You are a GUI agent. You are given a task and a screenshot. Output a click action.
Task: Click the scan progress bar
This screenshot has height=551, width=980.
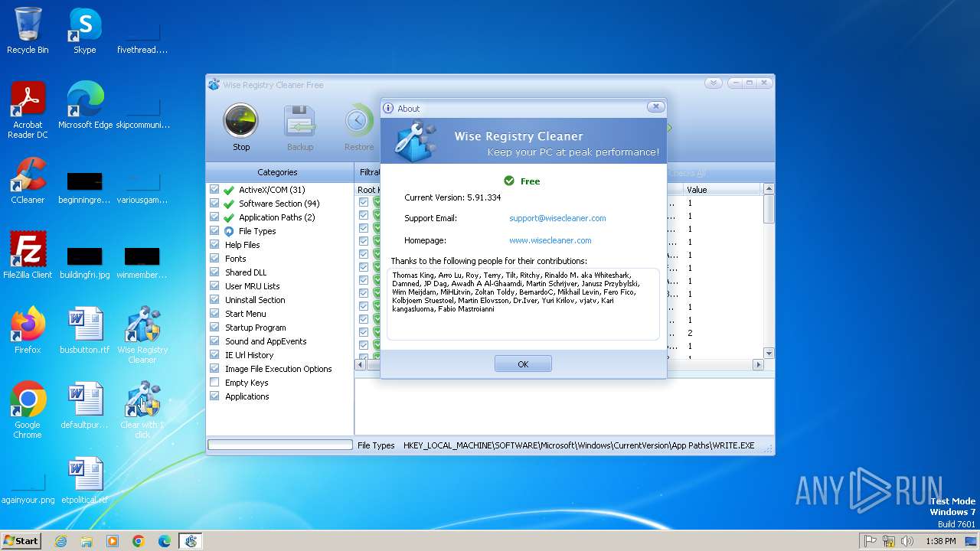pos(279,445)
